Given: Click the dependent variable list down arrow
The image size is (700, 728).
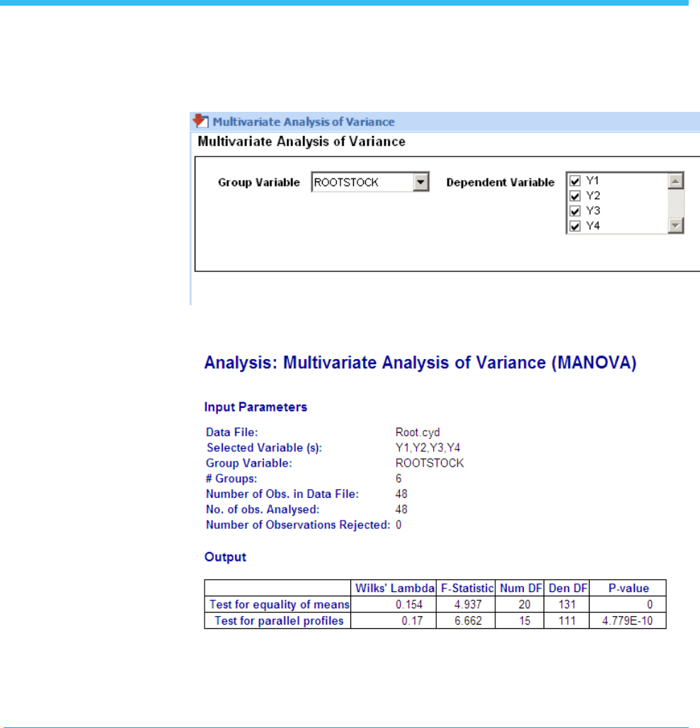Looking at the screenshot, I should (675, 226).
